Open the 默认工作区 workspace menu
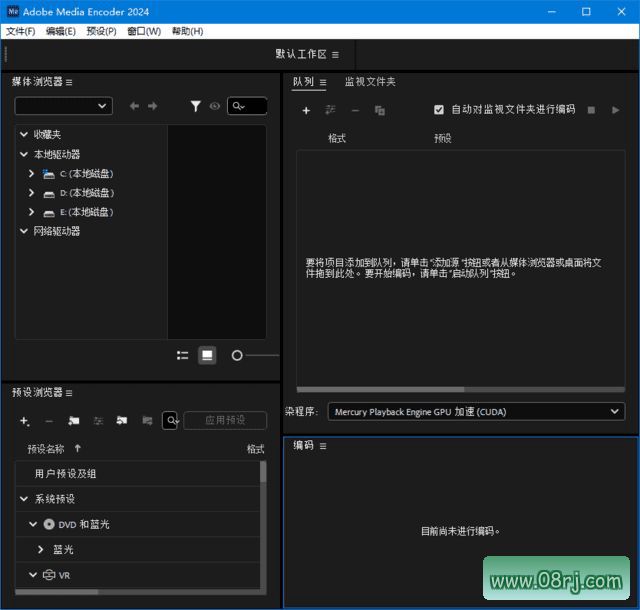Viewport: 640px width, 610px height. pyautogui.click(x=335, y=55)
